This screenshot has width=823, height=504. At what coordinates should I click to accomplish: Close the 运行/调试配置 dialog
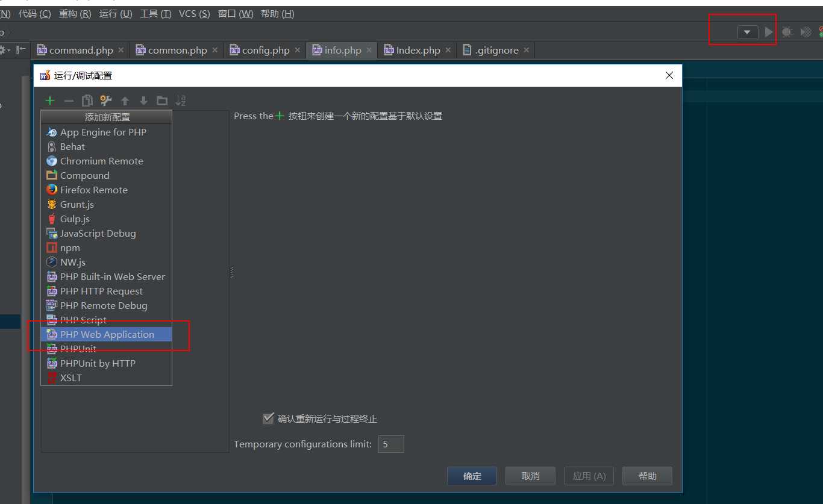tap(669, 75)
